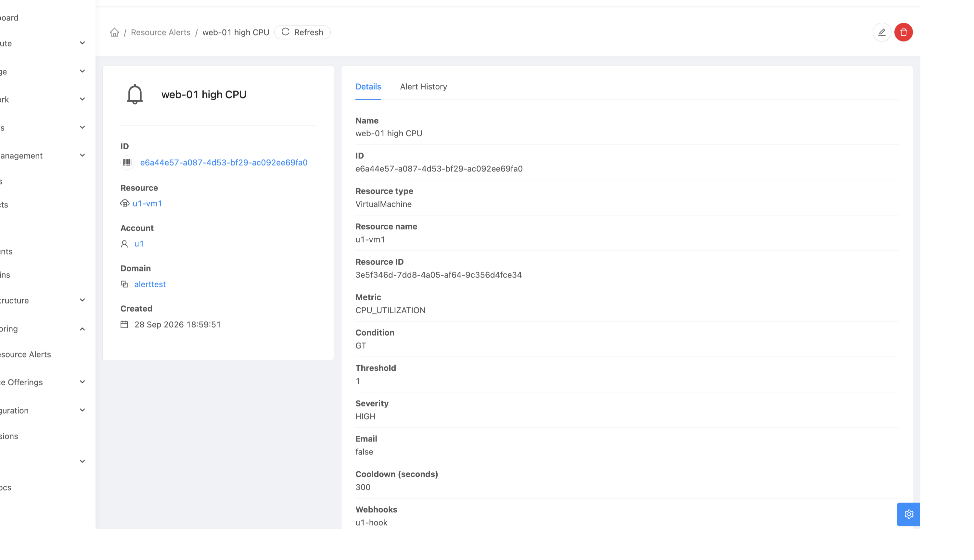Switch to the Alert History tab
974x560 pixels.
(423, 87)
